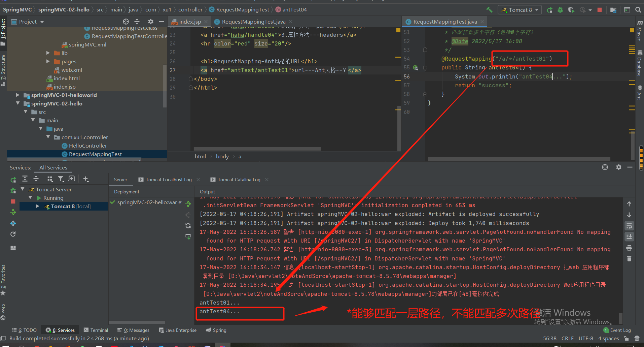Click the Collapse All icon in Project panel
The image size is (644, 347).
pyautogui.click(x=137, y=22)
